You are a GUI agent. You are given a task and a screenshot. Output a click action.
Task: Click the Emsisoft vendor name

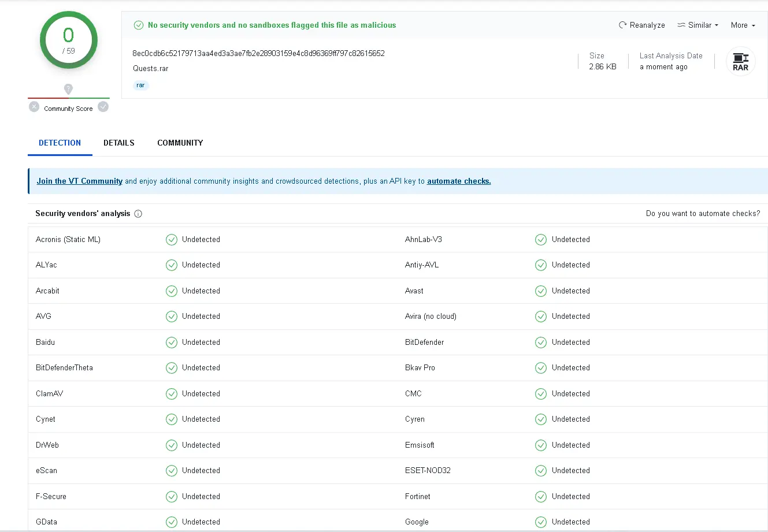click(420, 445)
